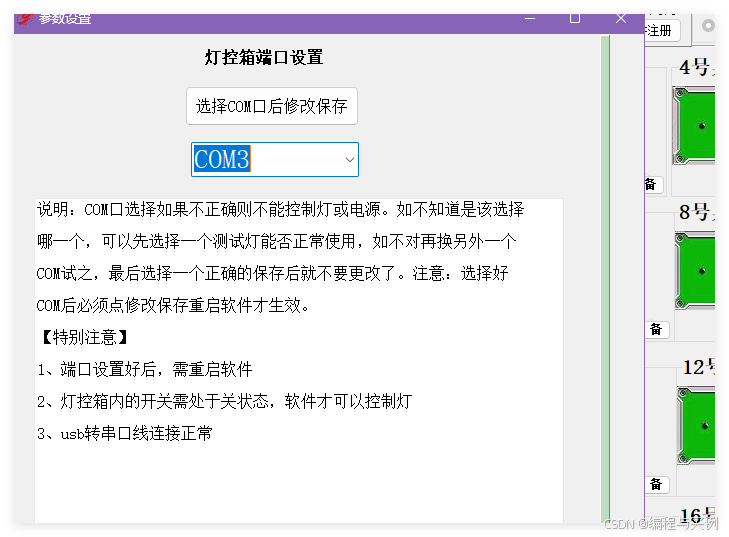Click the 备 button below 12号 table

656,484
